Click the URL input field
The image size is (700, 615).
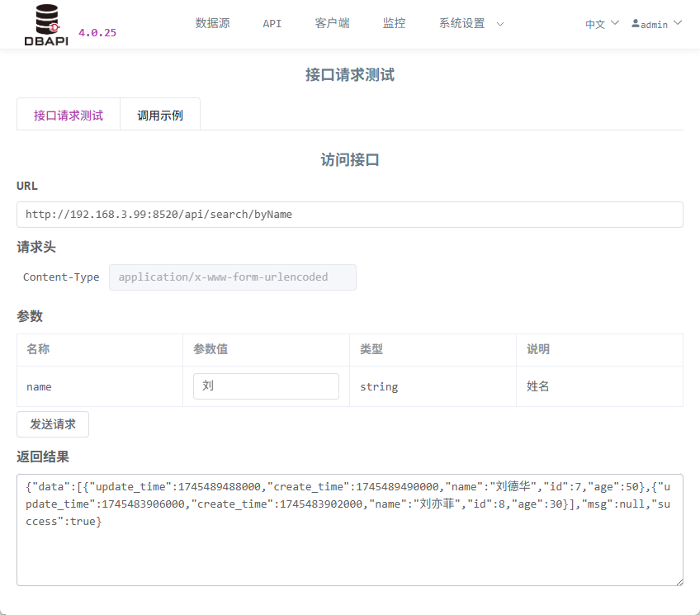pos(349,215)
